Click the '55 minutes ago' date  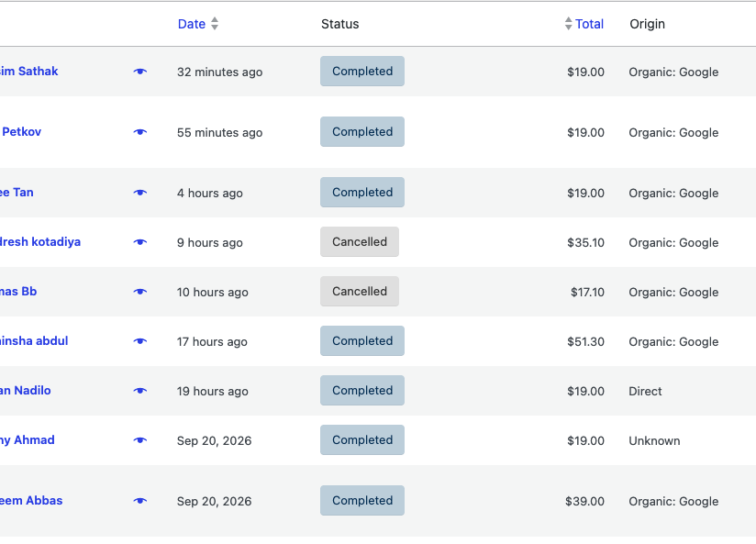tap(220, 133)
